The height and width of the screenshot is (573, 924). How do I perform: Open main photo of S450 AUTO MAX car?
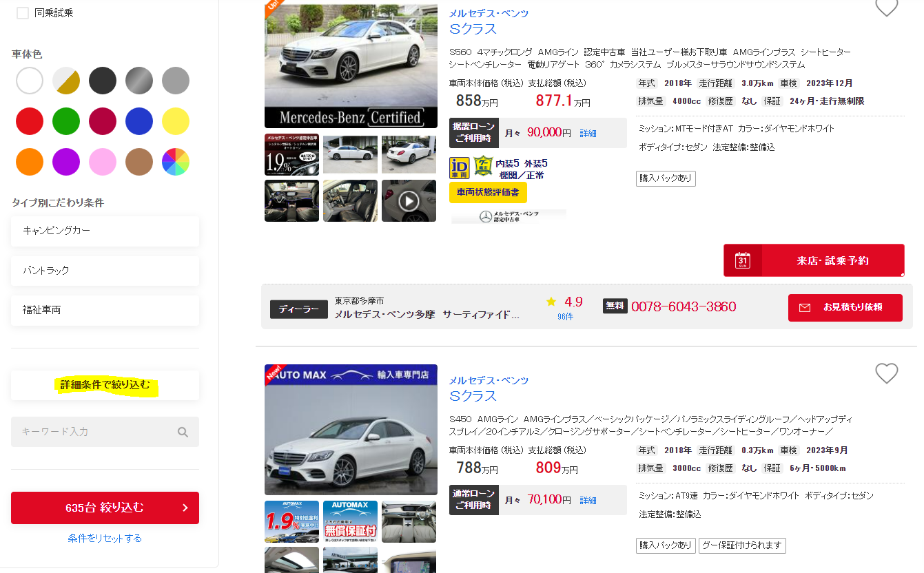(351, 430)
